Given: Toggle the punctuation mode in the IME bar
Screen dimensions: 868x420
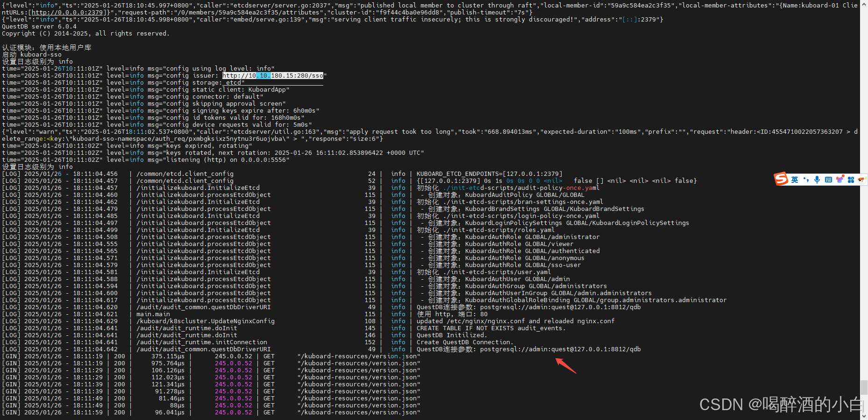Looking at the screenshot, I should click(806, 180).
